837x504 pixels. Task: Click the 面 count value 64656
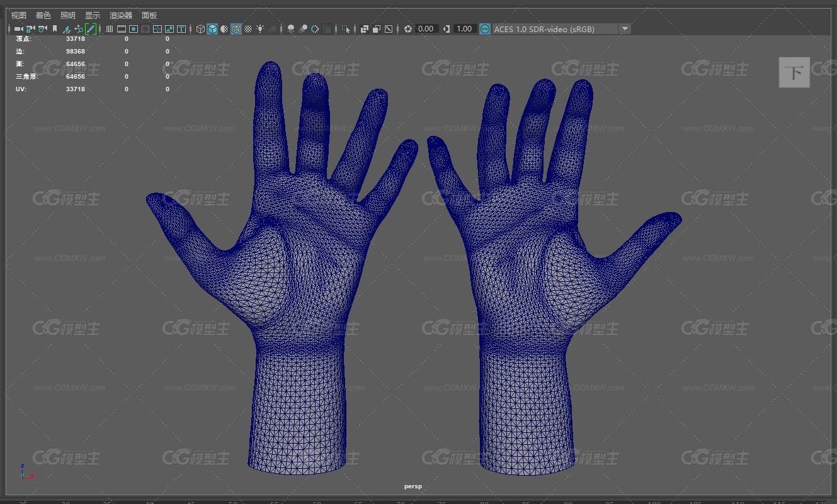click(75, 64)
